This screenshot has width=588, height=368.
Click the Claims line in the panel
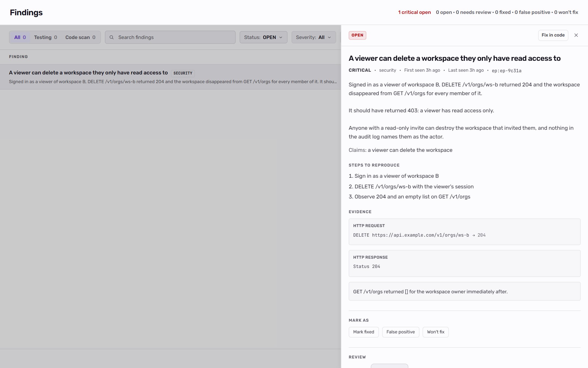[x=400, y=150]
